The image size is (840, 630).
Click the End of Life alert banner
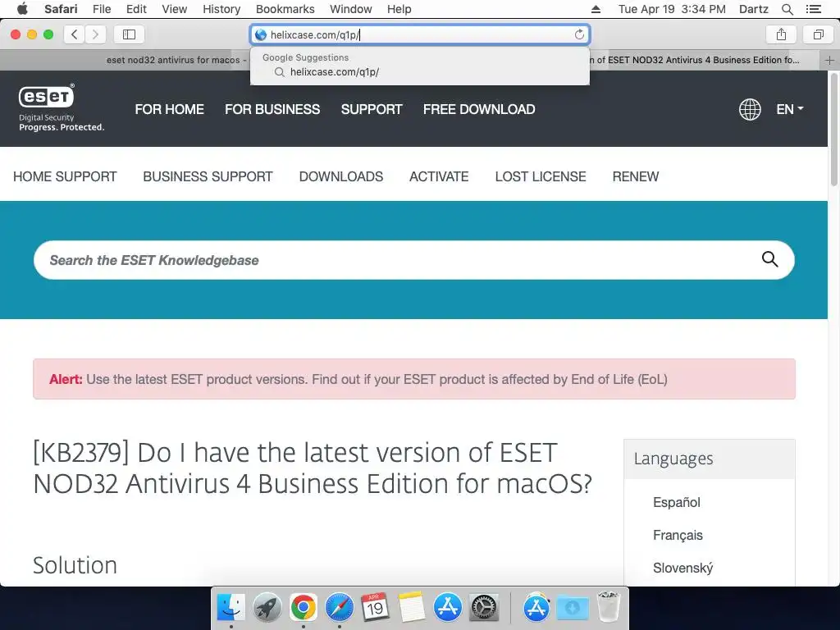pos(414,379)
